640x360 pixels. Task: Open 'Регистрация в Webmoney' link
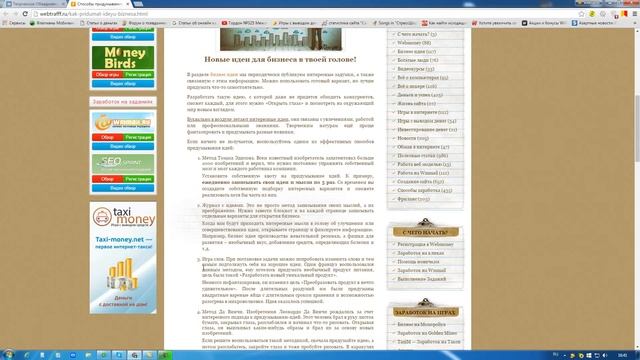425,244
